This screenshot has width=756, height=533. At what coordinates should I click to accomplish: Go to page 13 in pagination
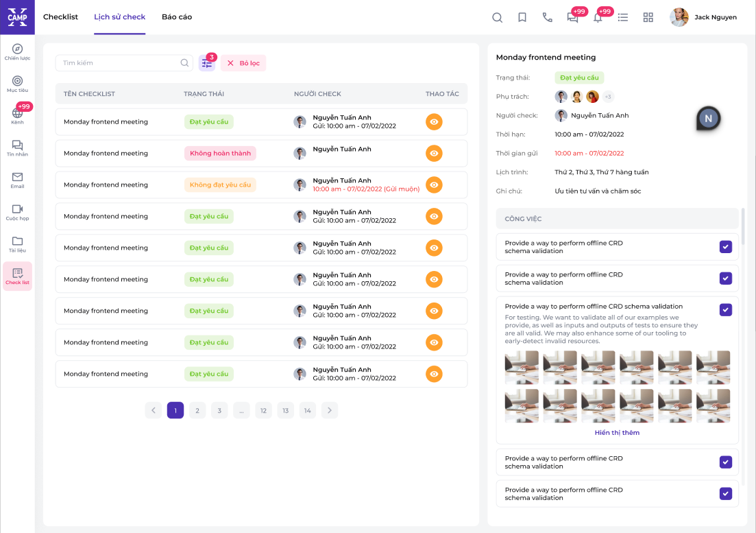click(285, 411)
